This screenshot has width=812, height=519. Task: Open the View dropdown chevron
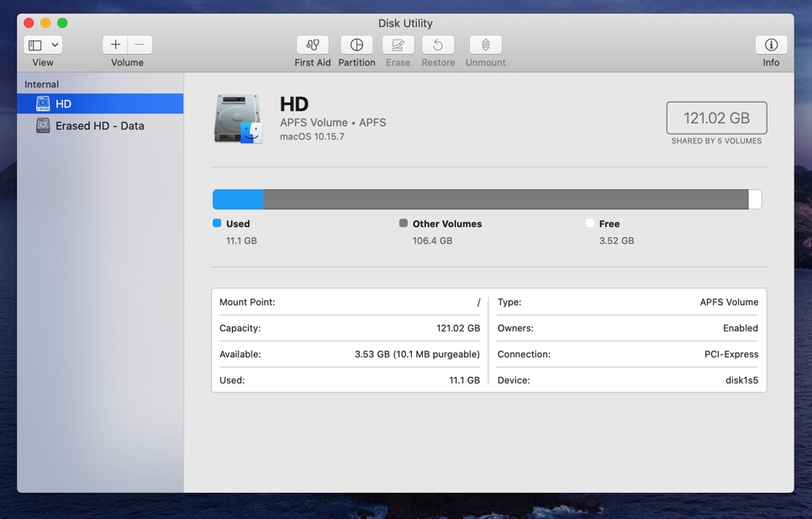pos(55,45)
